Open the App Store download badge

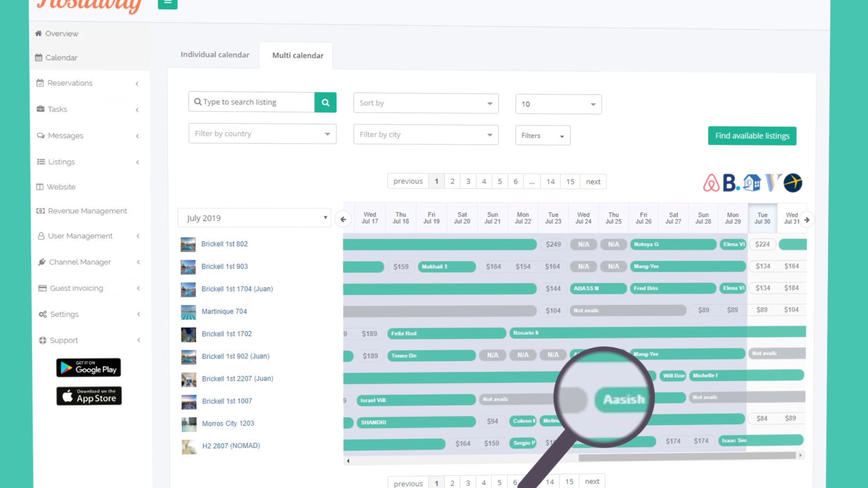(89, 396)
